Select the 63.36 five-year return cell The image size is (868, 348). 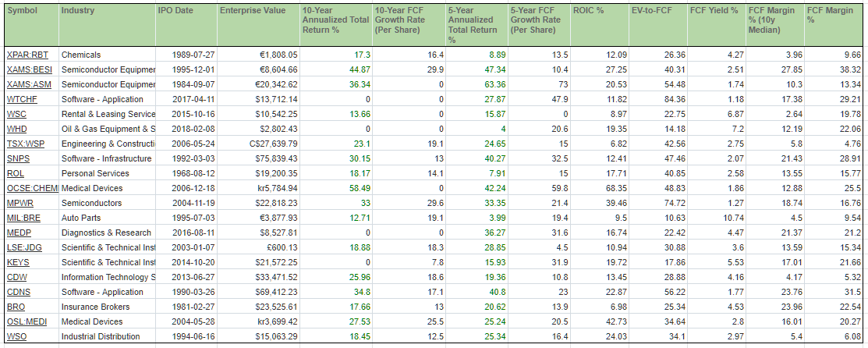tap(477, 85)
